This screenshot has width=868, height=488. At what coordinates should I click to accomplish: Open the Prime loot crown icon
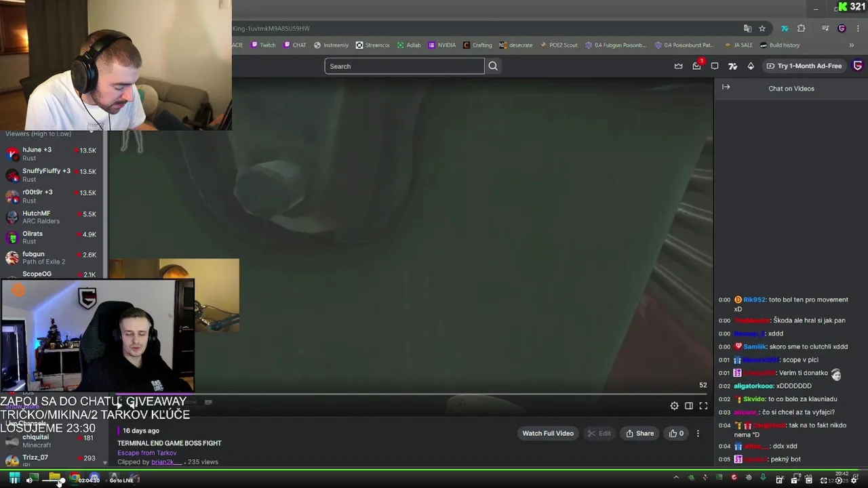678,66
